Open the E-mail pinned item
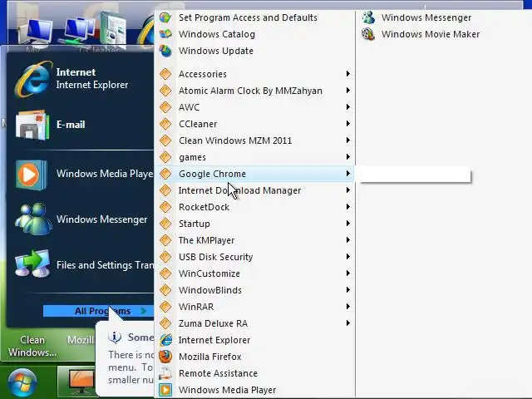The image size is (532, 399). pyautogui.click(x=81, y=125)
